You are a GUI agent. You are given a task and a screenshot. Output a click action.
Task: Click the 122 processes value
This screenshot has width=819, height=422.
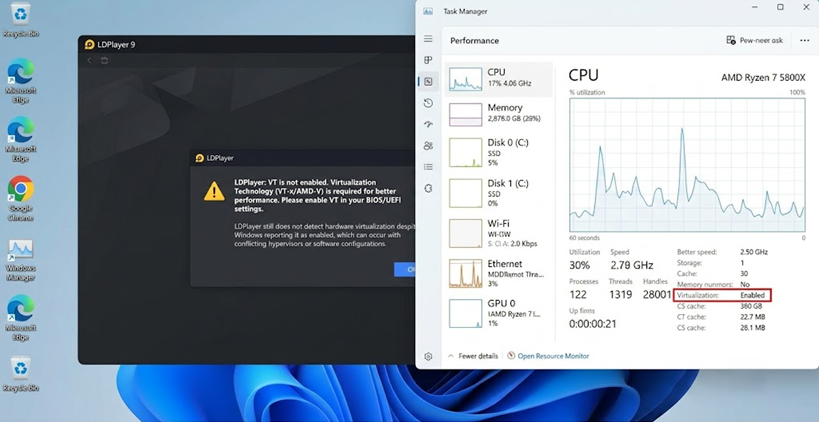tap(578, 295)
